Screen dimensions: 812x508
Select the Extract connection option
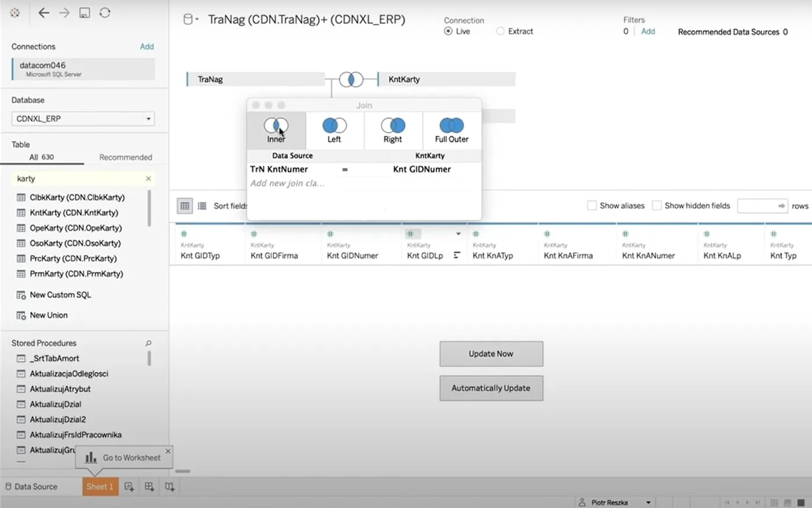pos(500,31)
